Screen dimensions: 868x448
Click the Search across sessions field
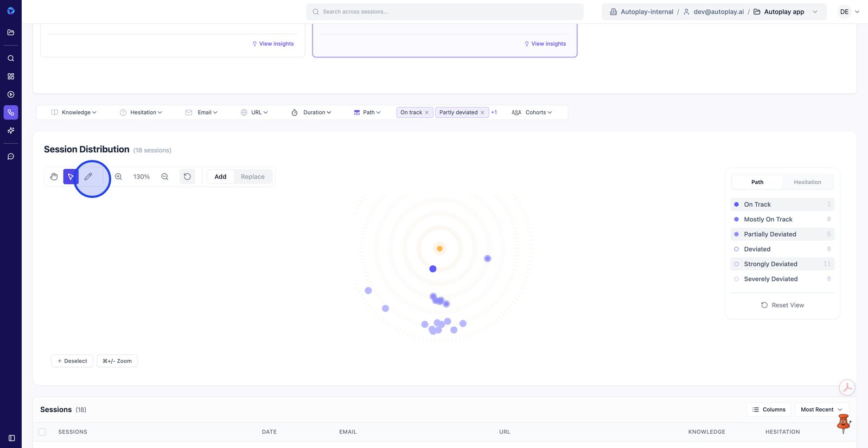pyautogui.click(x=445, y=12)
